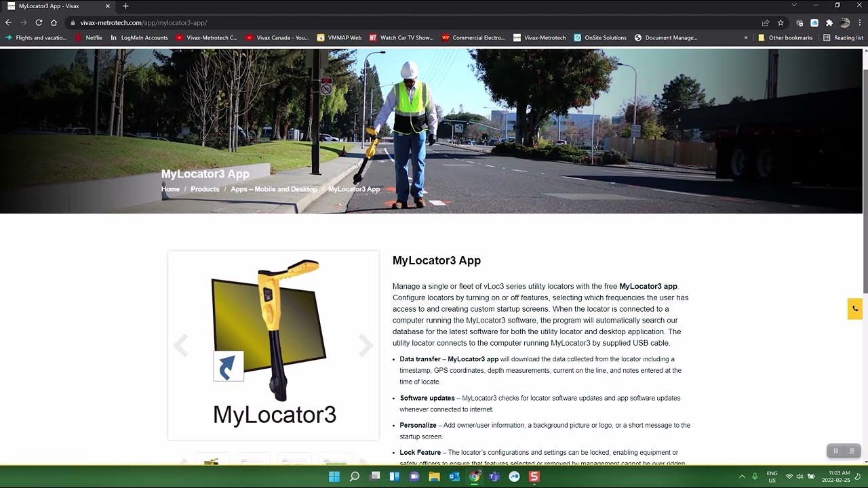Open Microsoft Teams from taskbar
Image resolution: width=868 pixels, height=488 pixels.
[494, 476]
